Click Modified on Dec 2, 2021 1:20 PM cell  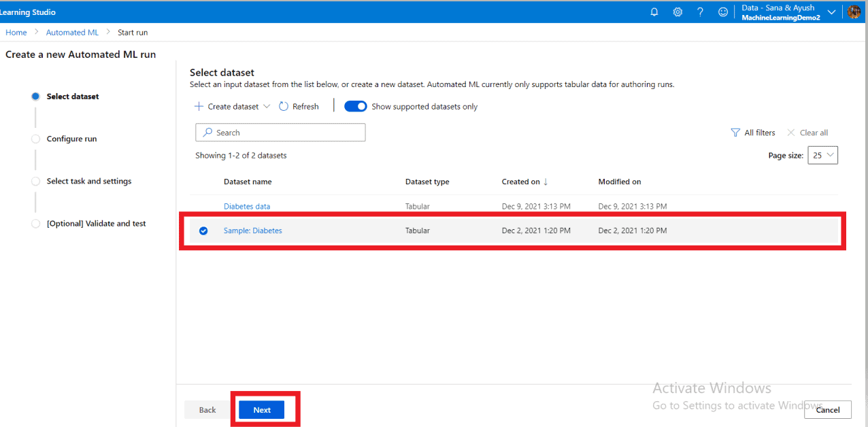[633, 230]
